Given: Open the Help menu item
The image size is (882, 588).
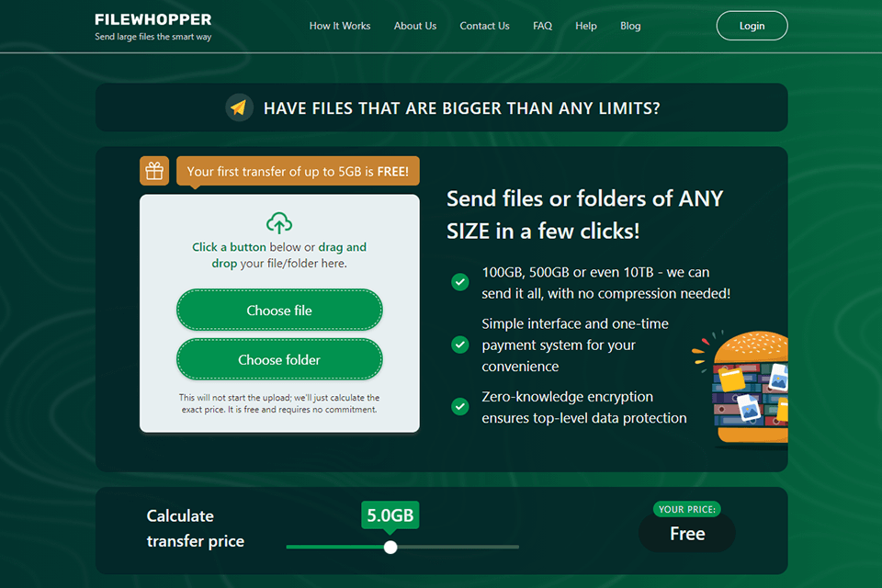Looking at the screenshot, I should click(x=585, y=26).
